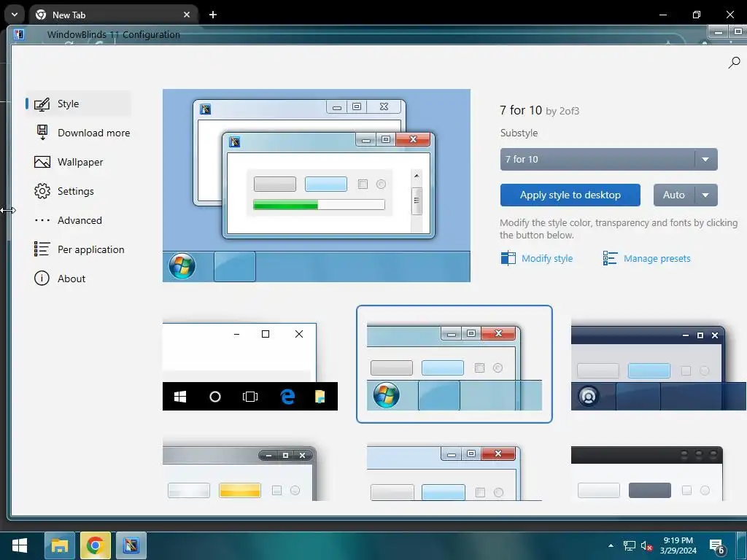Viewport: 747px width, 560px height.
Task: Open search with magnifier icon
Action: 734,63
